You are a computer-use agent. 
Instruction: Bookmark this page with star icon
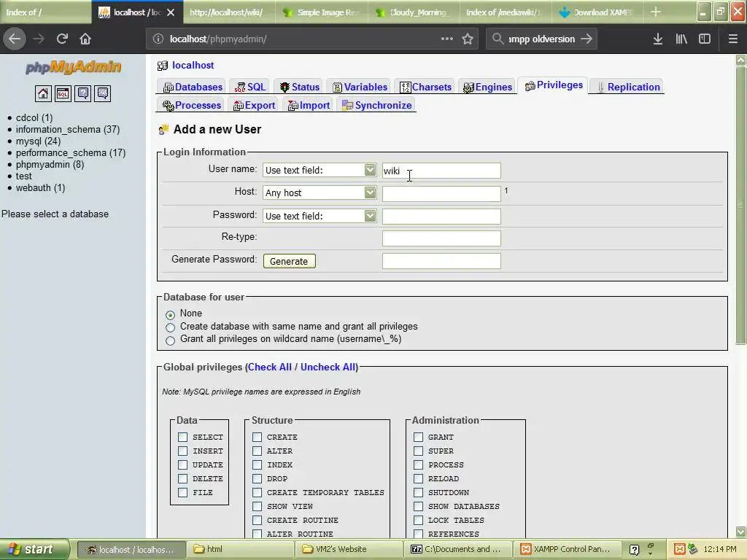pyautogui.click(x=468, y=39)
